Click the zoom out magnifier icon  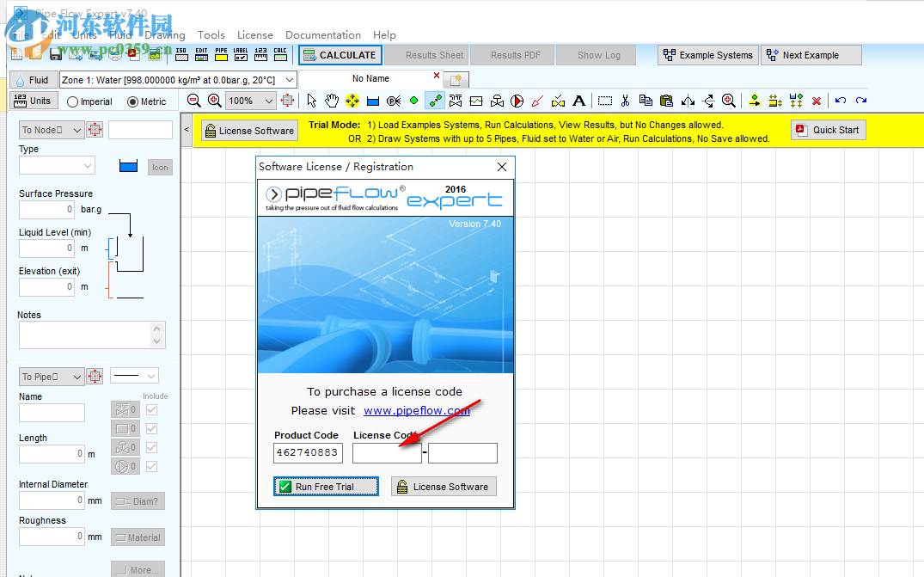pyautogui.click(x=194, y=101)
